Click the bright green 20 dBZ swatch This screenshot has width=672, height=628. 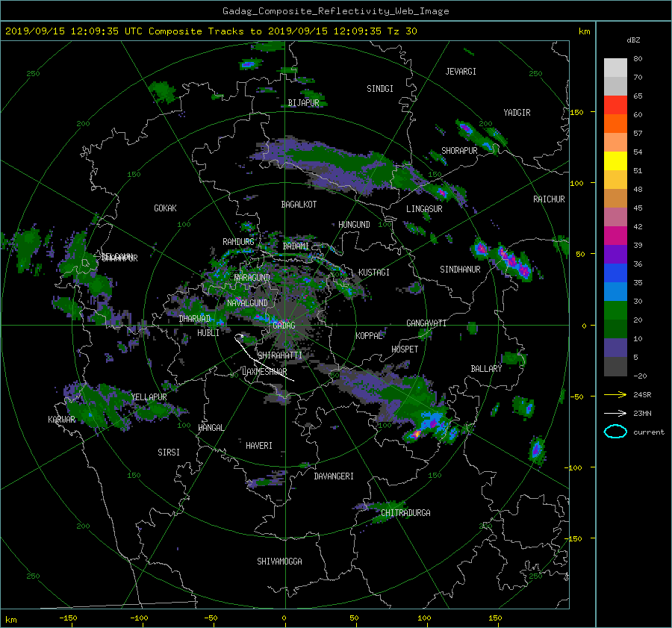pos(615,311)
